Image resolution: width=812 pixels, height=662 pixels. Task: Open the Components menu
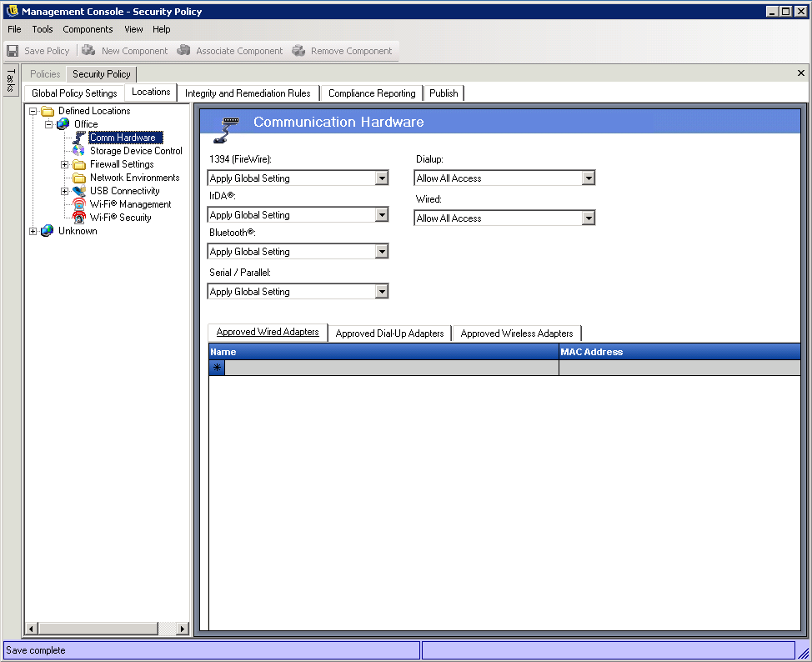pyautogui.click(x=88, y=29)
